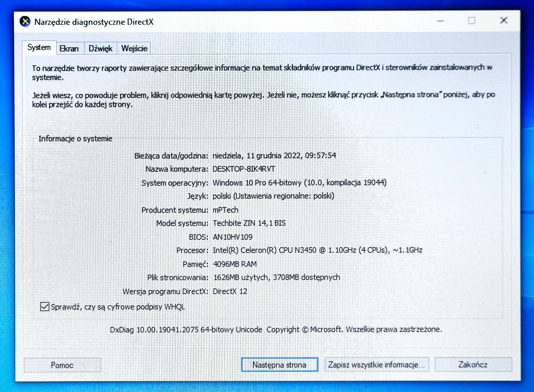Click the 'Producent systemu:' label
The image size is (534, 392).
pyautogui.click(x=175, y=210)
